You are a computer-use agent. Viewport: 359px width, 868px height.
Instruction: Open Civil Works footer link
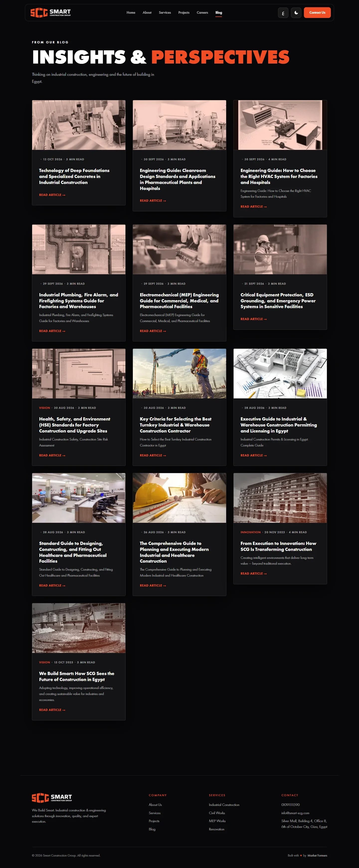[217, 813]
